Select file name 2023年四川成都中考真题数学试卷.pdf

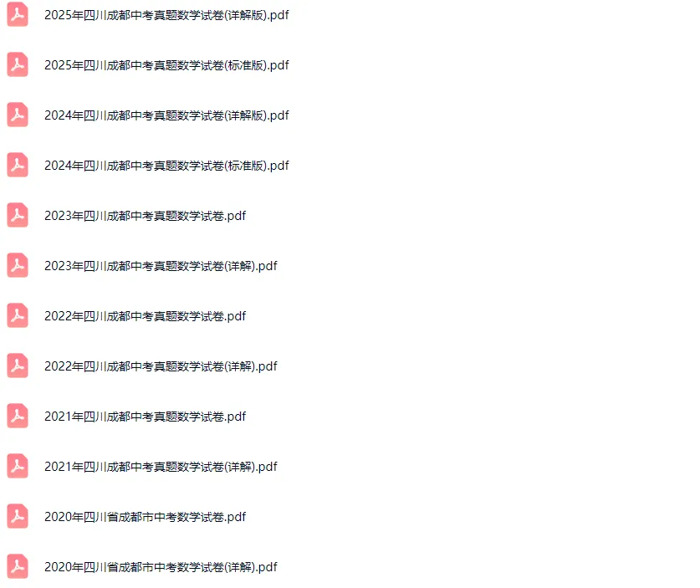(145, 216)
